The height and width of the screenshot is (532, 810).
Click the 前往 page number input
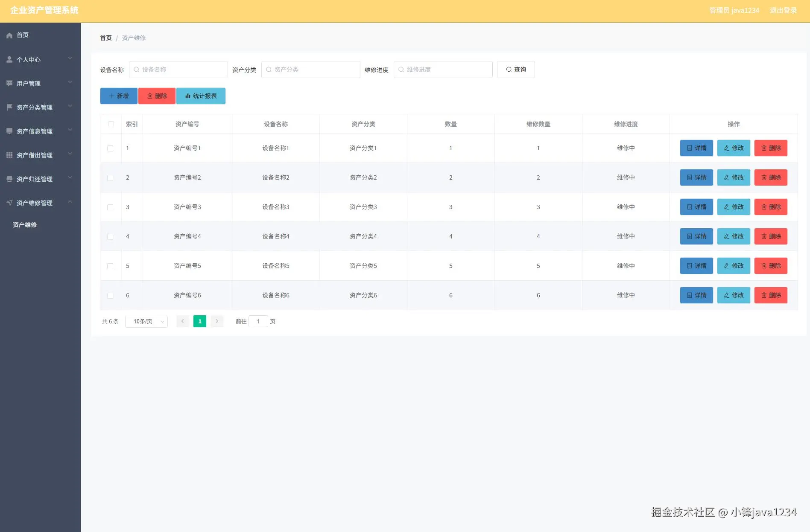[x=258, y=321]
